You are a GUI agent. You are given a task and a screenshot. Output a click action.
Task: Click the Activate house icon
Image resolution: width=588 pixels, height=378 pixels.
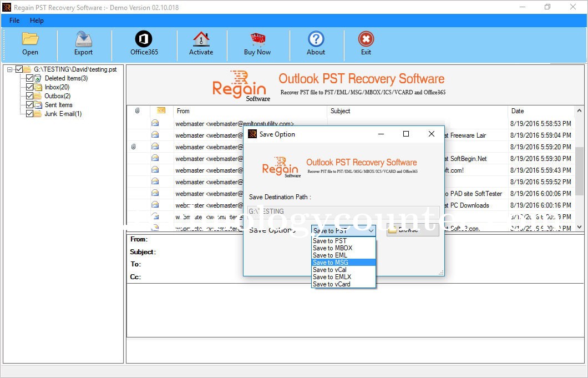[x=201, y=39]
